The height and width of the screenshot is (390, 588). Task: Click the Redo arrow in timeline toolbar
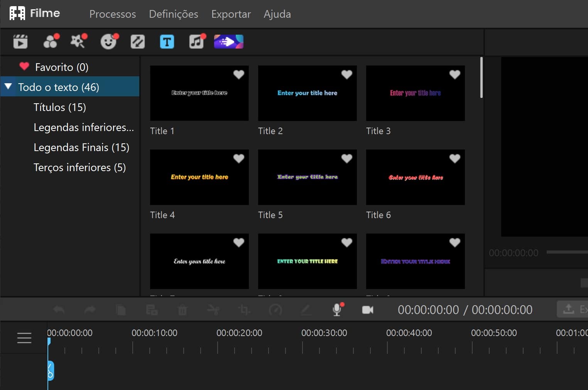click(x=90, y=310)
